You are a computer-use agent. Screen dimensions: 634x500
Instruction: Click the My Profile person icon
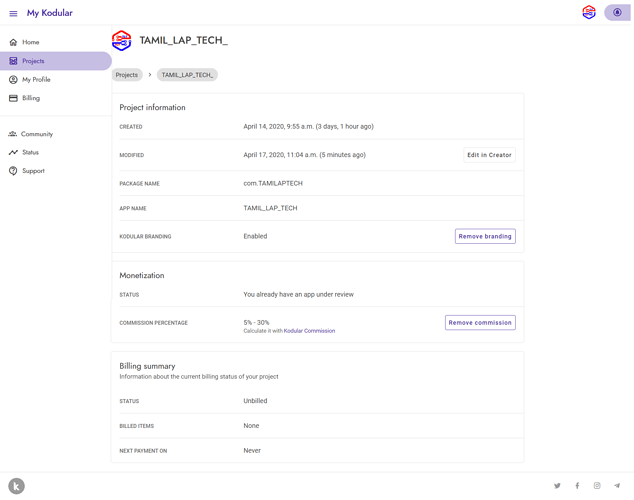pos(13,80)
